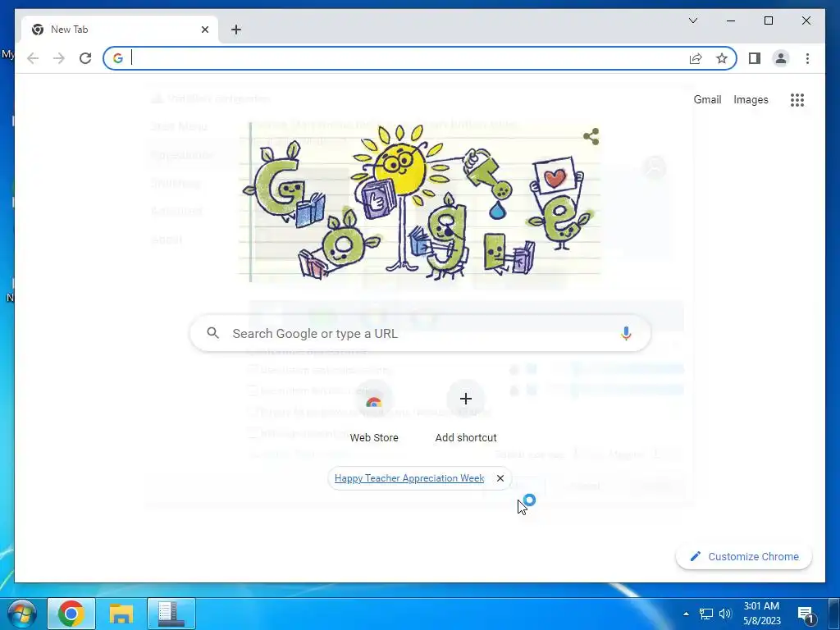The image size is (840, 630).
Task: Maximize the Chrome window
Action: pyautogui.click(x=768, y=21)
